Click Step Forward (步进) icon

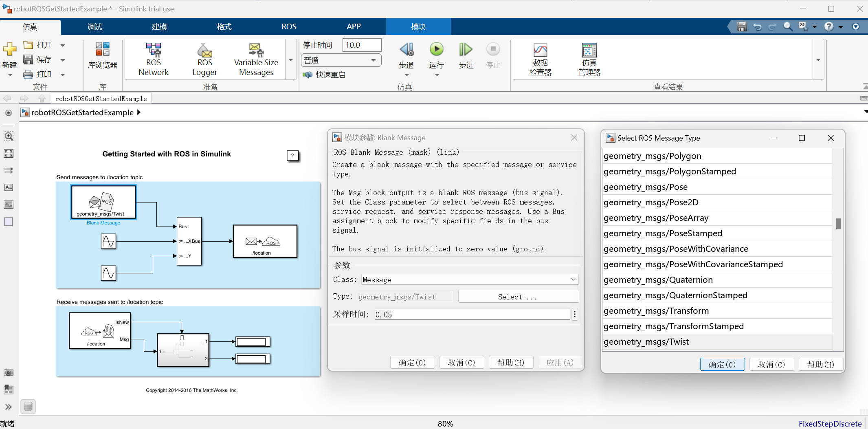(466, 49)
